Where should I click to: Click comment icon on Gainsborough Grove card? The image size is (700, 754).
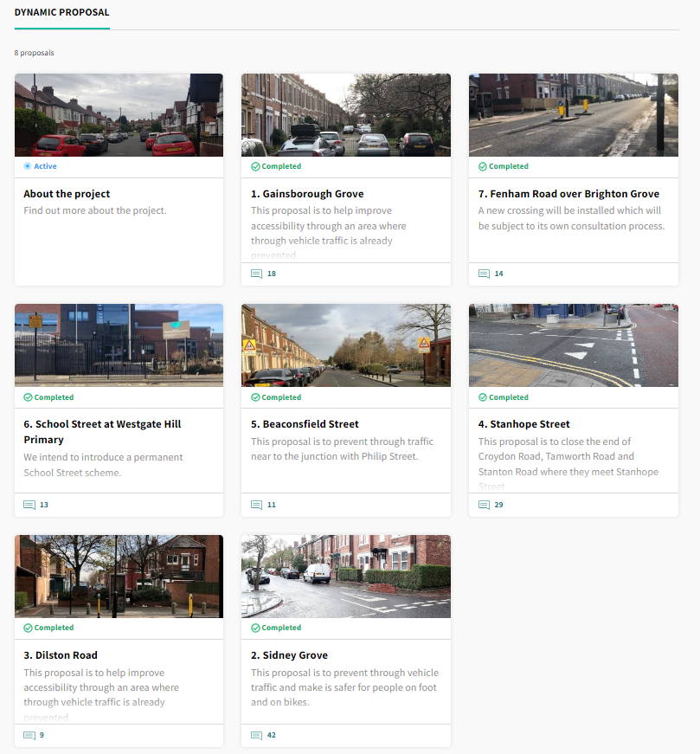tap(256, 274)
